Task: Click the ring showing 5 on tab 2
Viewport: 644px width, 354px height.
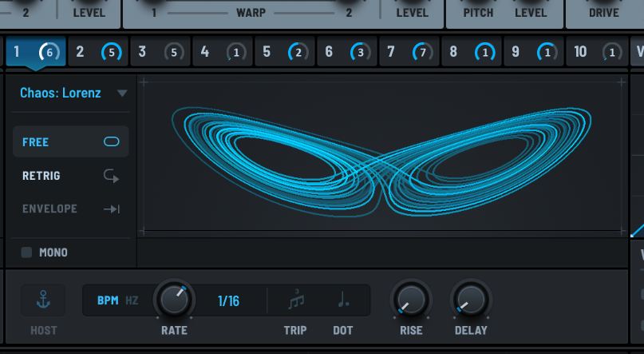Action: click(x=112, y=52)
